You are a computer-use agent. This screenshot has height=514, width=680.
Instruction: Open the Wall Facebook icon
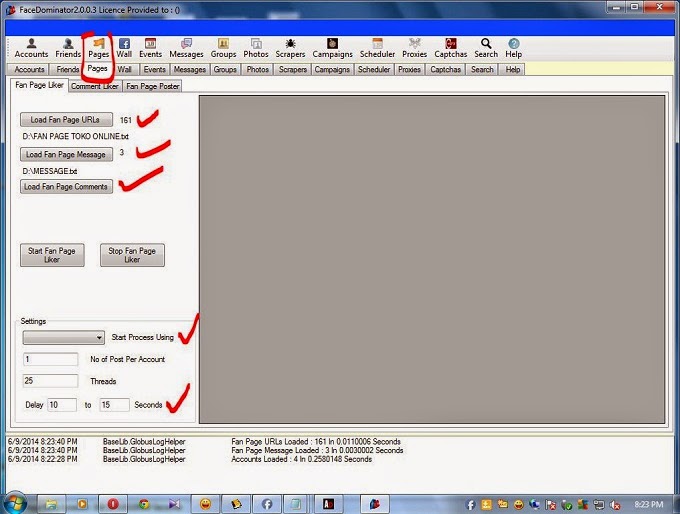pyautogui.click(x=124, y=48)
